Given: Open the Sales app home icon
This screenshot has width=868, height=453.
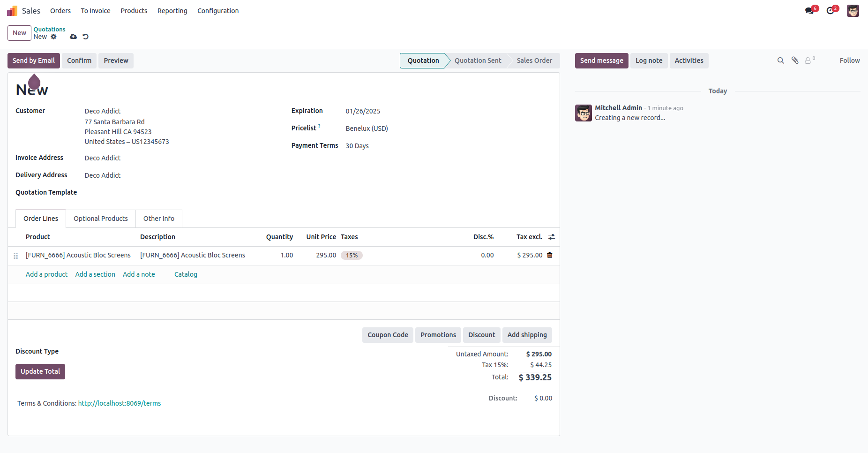Looking at the screenshot, I should click(12, 11).
